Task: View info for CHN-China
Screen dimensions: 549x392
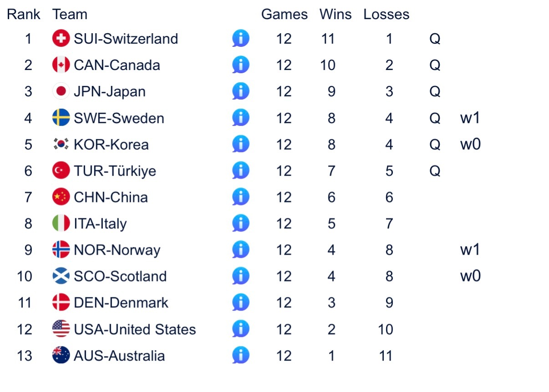Action: [241, 197]
